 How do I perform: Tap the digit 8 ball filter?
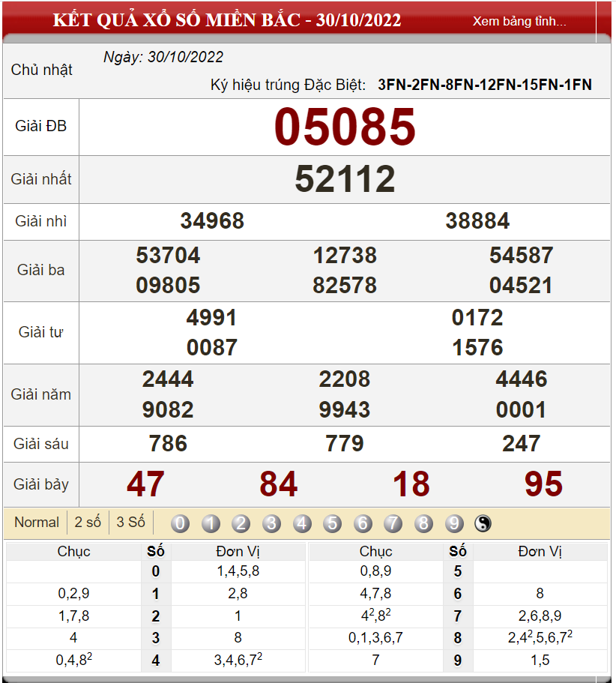423,523
